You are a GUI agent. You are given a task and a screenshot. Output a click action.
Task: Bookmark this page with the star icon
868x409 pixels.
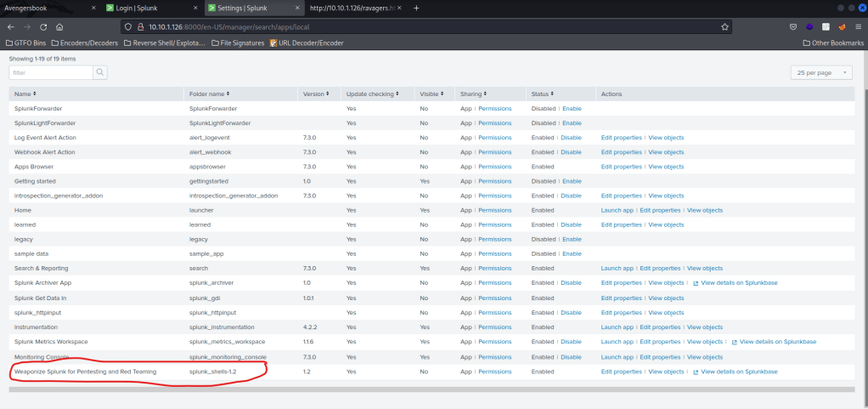(724, 26)
